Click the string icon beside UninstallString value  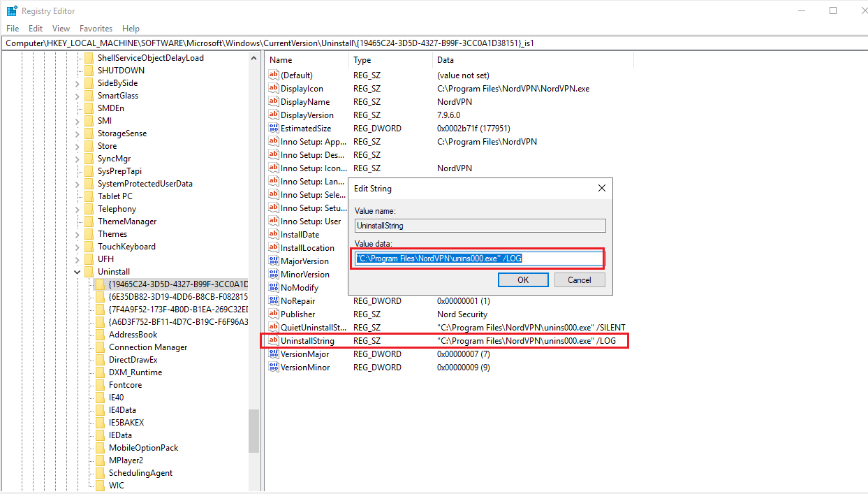coord(274,341)
